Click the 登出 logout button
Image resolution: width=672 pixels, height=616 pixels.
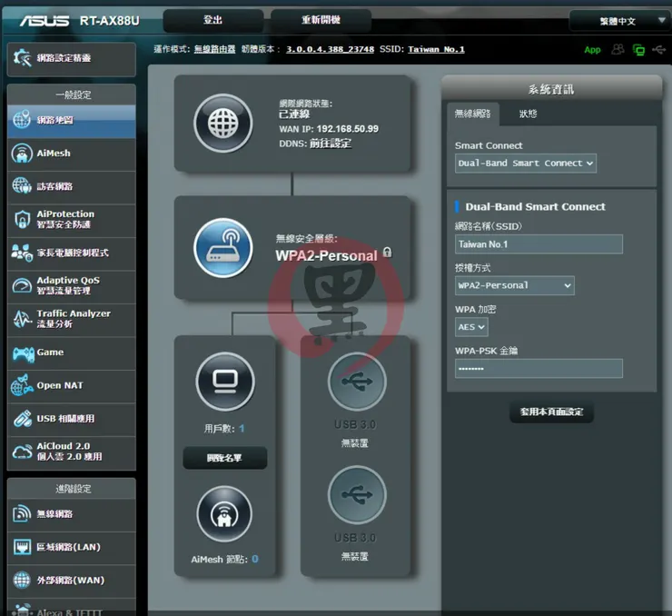coord(213,20)
